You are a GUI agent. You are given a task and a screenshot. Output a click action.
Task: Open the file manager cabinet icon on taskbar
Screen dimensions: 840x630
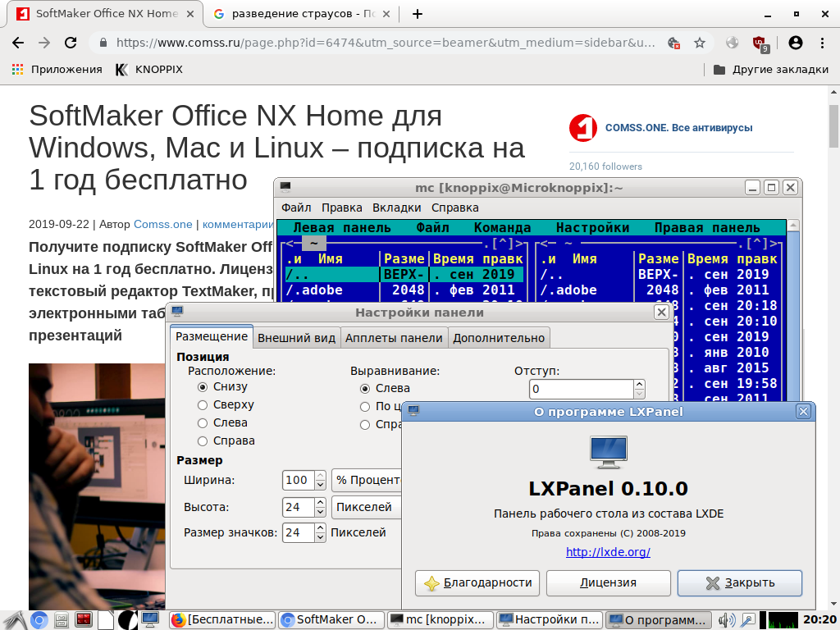[x=62, y=620]
